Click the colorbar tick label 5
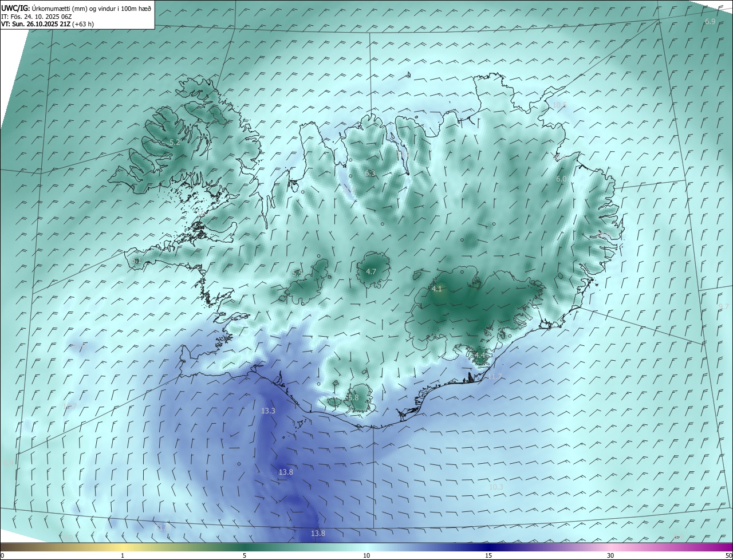Image resolution: width=733 pixels, height=560 pixels. point(245,555)
